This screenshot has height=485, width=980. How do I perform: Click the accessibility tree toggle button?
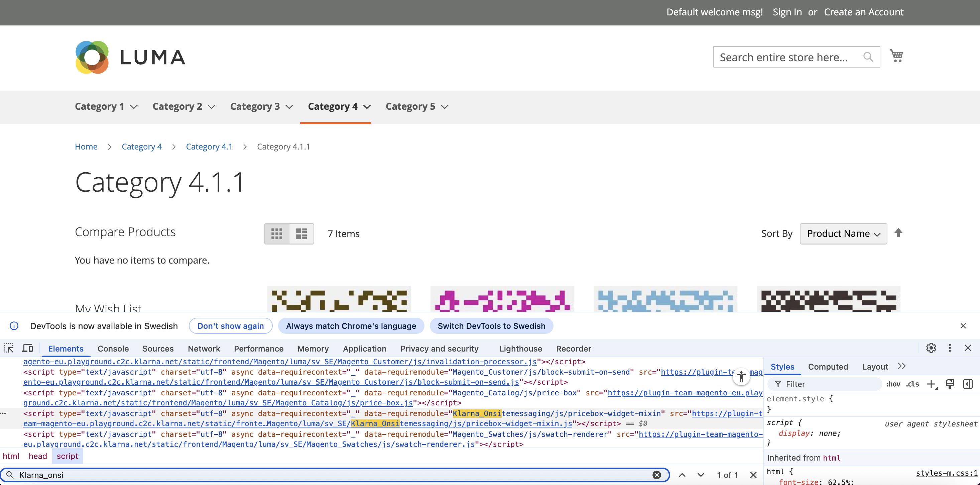click(x=741, y=377)
